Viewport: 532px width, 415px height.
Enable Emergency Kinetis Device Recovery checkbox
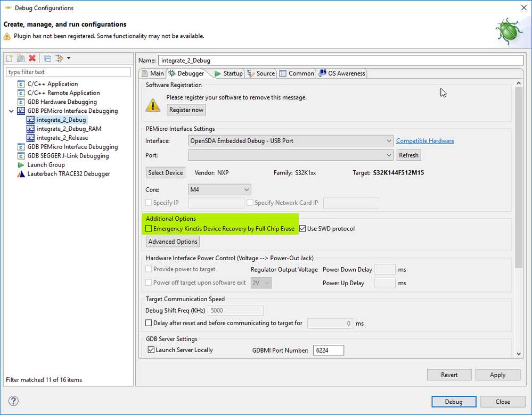pyautogui.click(x=149, y=229)
